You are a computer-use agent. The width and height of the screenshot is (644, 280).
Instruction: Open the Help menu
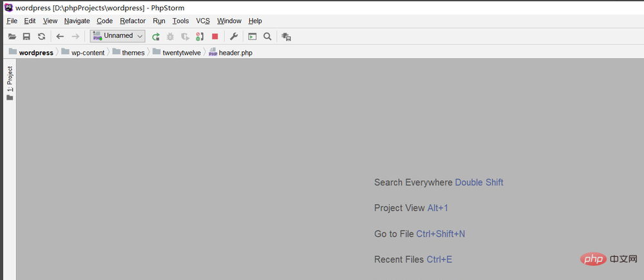(x=255, y=21)
